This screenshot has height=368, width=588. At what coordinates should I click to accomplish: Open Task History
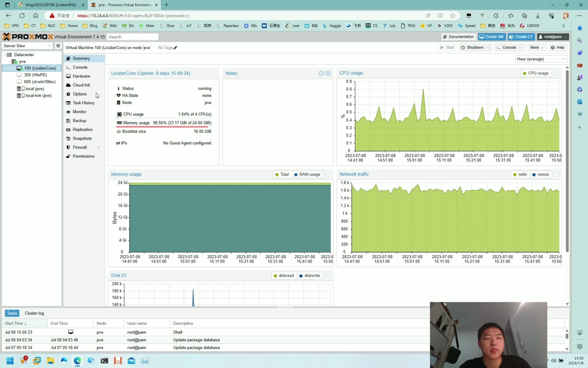(84, 103)
